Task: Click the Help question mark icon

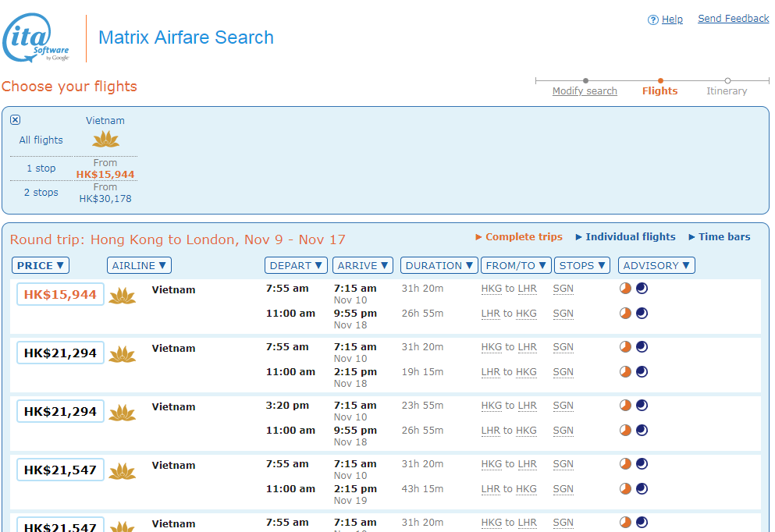Action: [x=653, y=20]
